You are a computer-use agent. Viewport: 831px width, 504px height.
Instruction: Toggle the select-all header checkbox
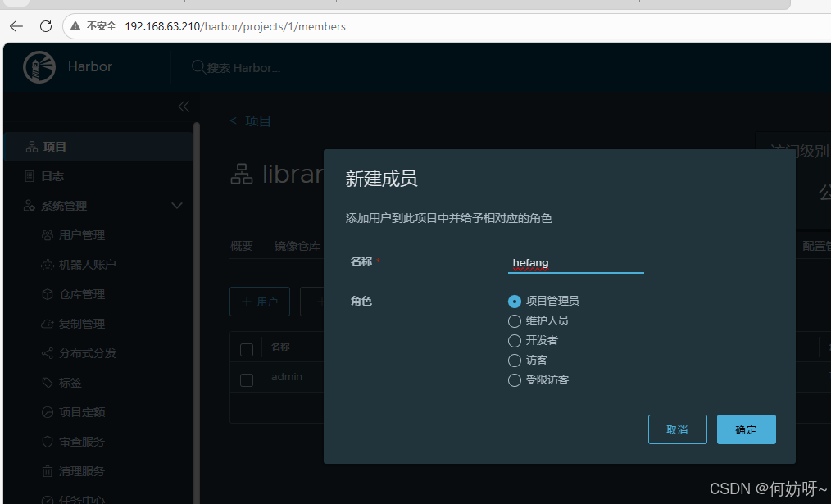pos(247,350)
